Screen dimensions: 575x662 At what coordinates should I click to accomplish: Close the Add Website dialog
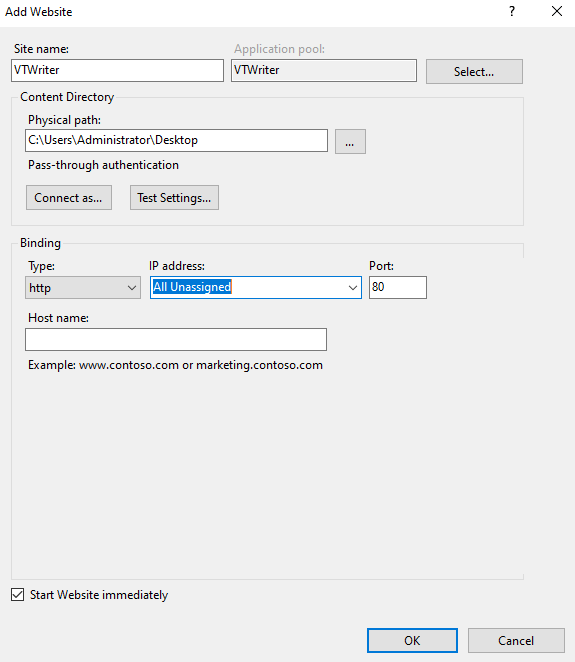pos(557,11)
